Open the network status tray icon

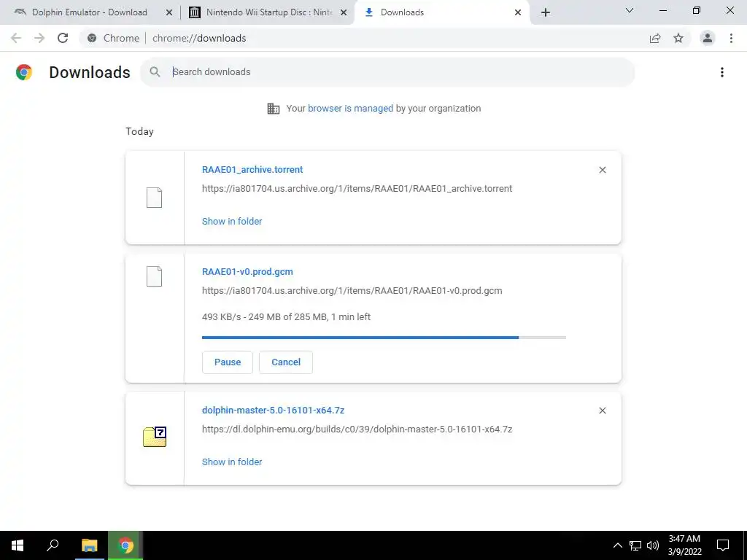(635, 545)
